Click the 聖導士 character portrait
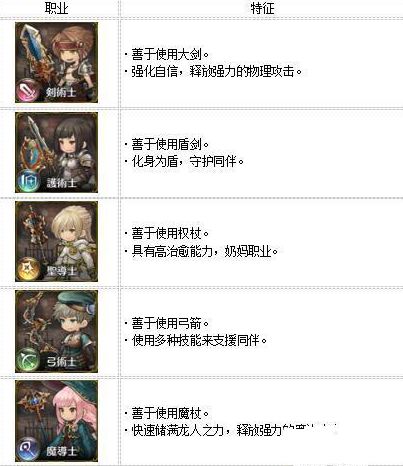403x466 pixels. (x=57, y=242)
